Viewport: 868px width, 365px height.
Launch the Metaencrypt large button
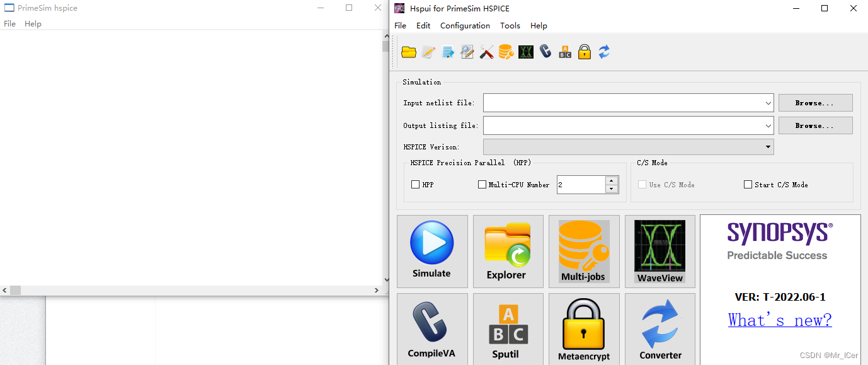click(584, 329)
